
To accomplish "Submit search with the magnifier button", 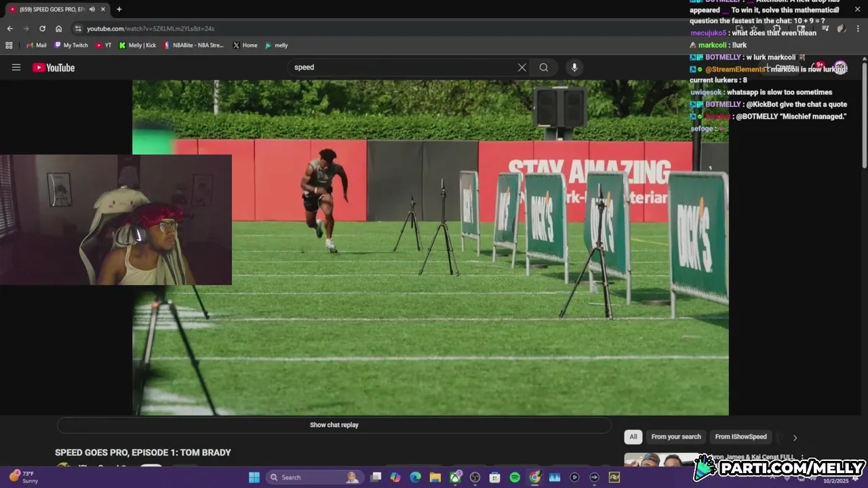I will point(544,67).
